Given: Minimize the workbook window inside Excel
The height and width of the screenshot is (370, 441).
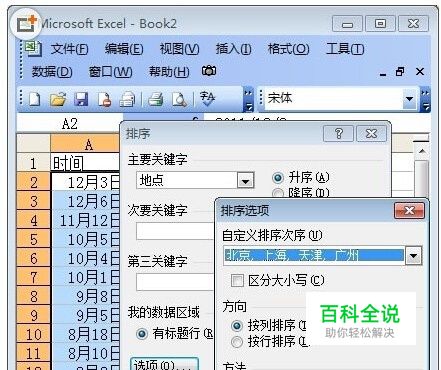Looking at the screenshot, I should click(x=383, y=74).
